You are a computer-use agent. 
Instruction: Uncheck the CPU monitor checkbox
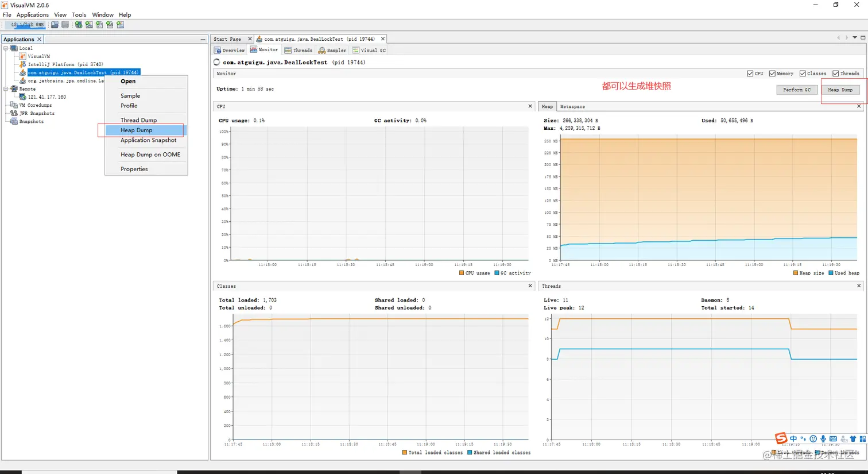(750, 74)
